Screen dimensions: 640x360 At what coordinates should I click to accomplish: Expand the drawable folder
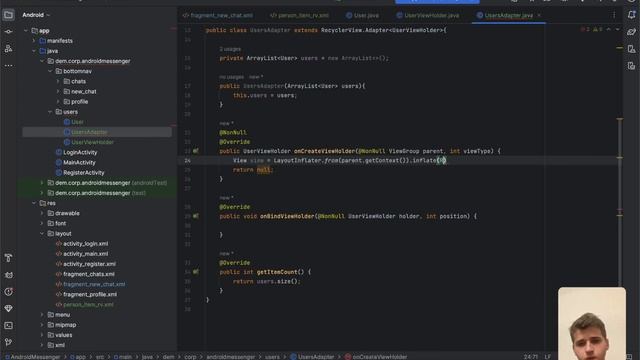(42, 213)
